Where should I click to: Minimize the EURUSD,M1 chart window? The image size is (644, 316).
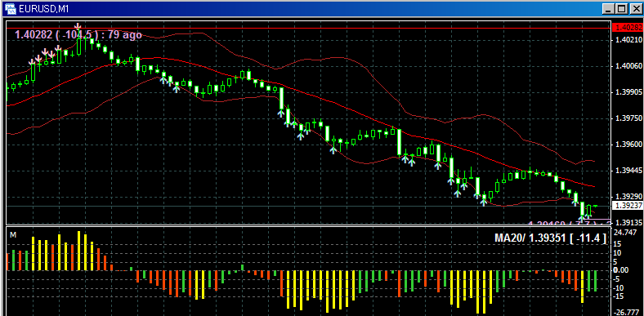[x=609, y=9]
